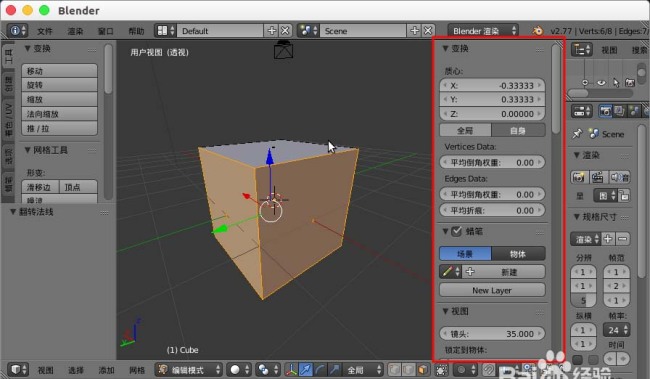Image resolution: width=650 pixels, height=379 pixels.
Task: Open the File menu in Info header
Action: 45,31
